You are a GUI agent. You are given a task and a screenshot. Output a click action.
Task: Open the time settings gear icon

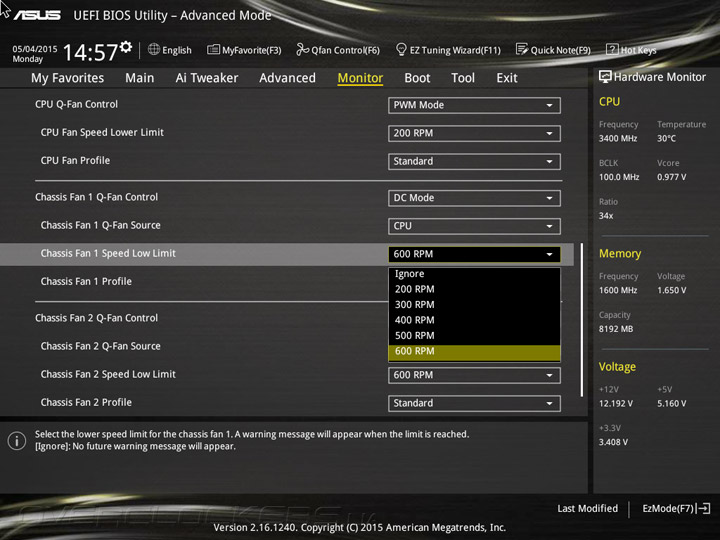126,46
